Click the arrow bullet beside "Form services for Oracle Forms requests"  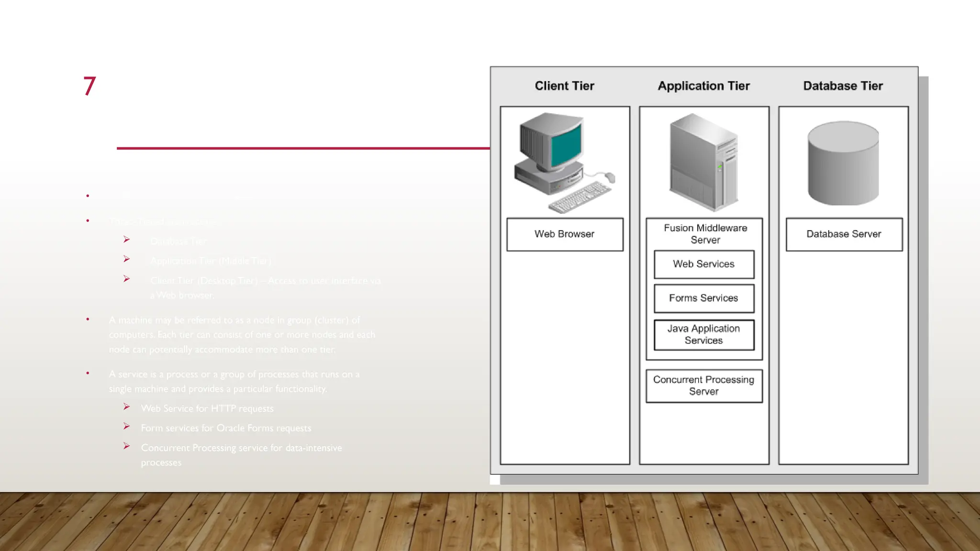[x=126, y=426]
